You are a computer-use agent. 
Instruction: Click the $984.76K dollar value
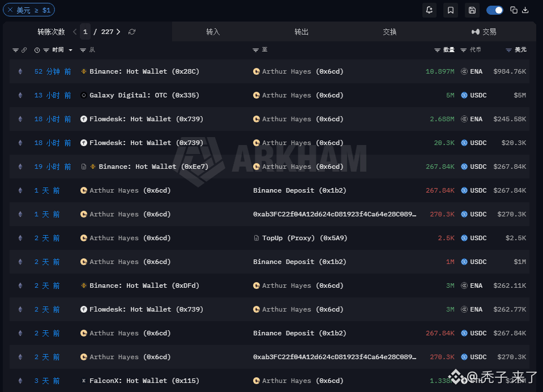(510, 71)
